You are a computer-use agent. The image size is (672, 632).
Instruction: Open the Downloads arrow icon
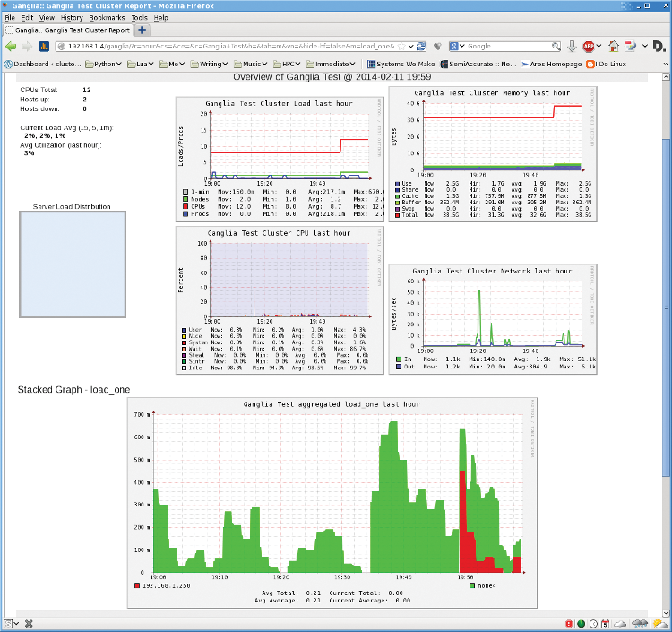coord(571,46)
